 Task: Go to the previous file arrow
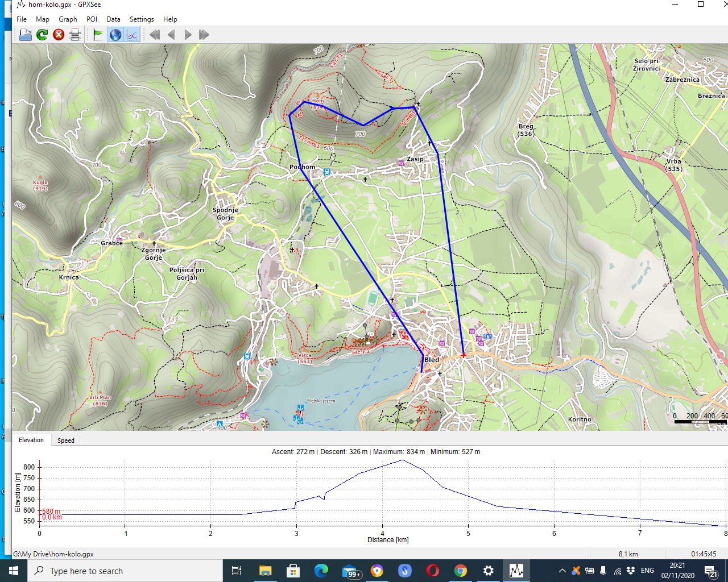click(x=171, y=35)
